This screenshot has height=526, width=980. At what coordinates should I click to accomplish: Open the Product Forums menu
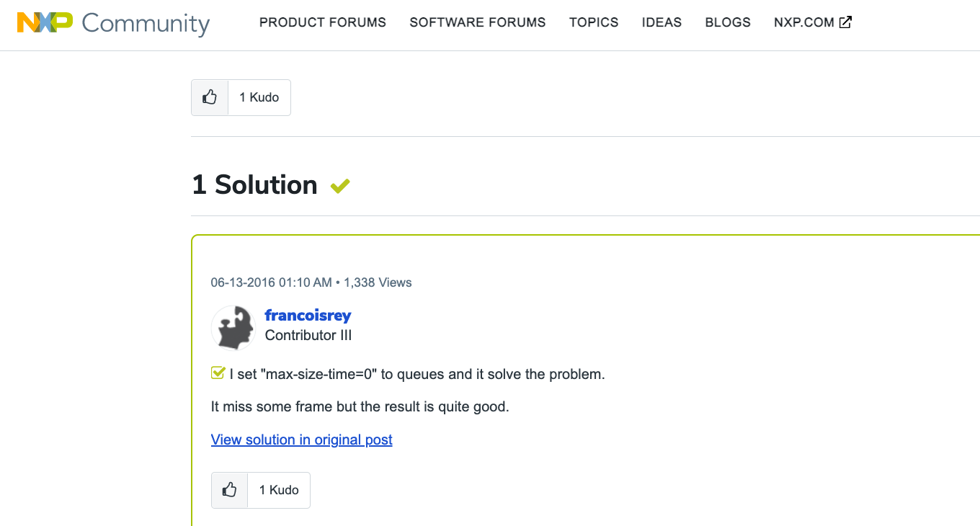point(322,22)
